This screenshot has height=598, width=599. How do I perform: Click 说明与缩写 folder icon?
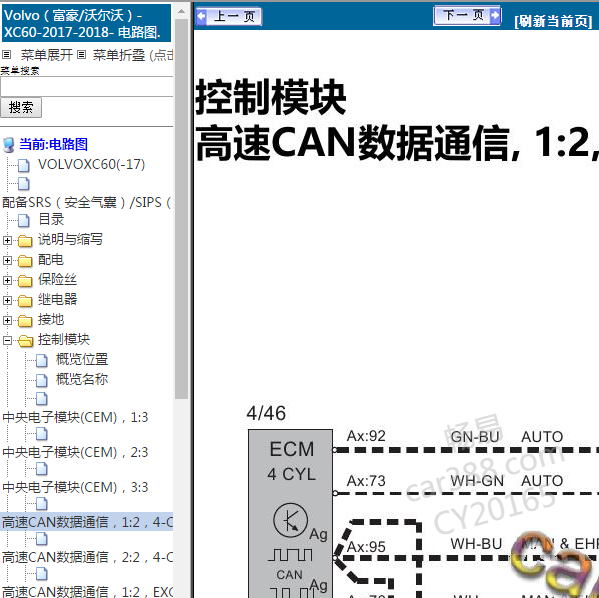[25, 241]
